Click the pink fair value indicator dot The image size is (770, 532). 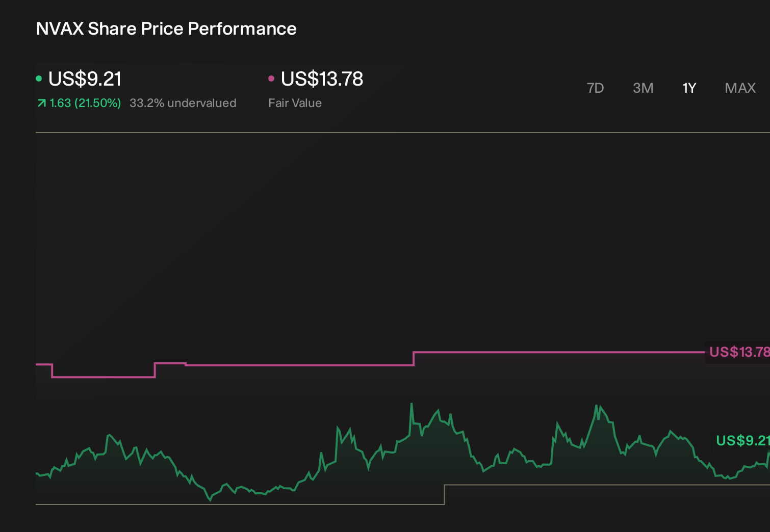tap(271, 78)
